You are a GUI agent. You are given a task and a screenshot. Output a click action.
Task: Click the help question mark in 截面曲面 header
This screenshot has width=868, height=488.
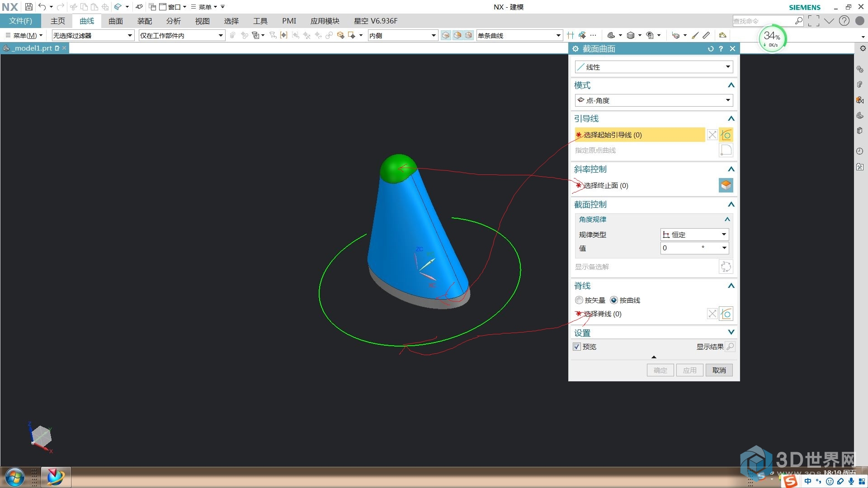click(x=721, y=49)
